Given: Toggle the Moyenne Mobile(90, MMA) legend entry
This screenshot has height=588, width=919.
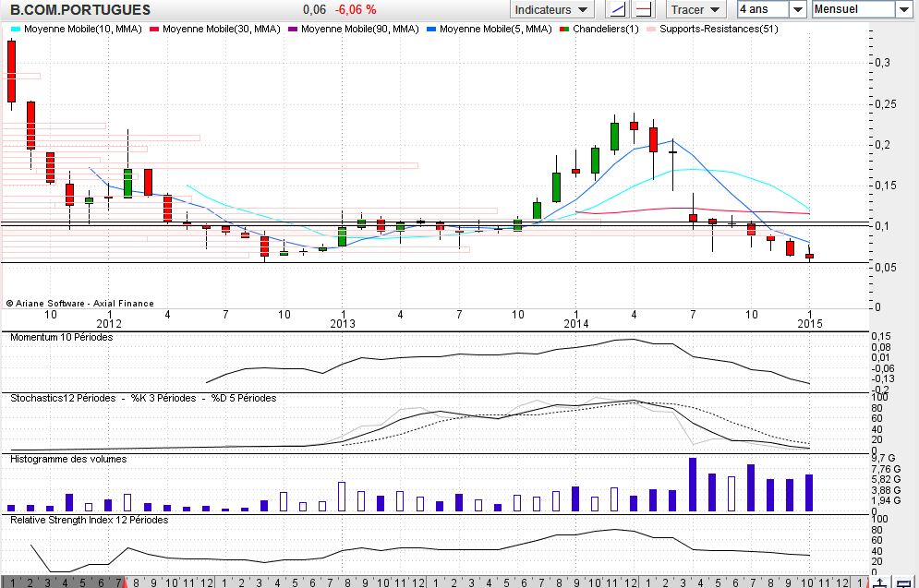Looking at the screenshot, I should (x=359, y=30).
